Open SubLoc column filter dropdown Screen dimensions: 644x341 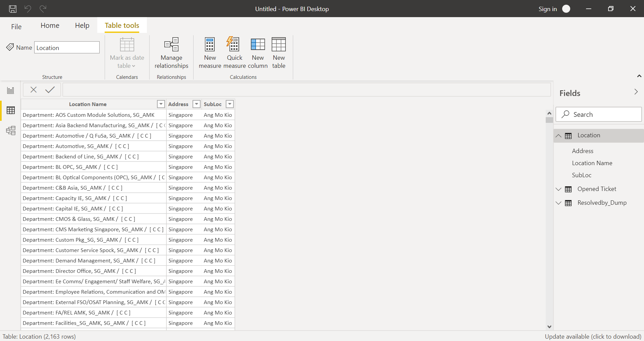(x=230, y=104)
